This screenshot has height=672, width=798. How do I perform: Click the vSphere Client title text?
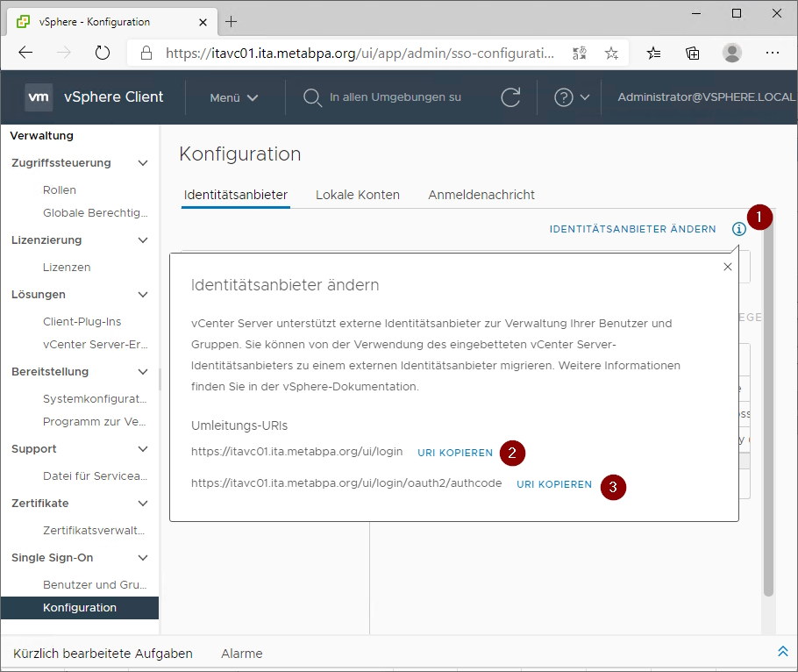pos(113,97)
